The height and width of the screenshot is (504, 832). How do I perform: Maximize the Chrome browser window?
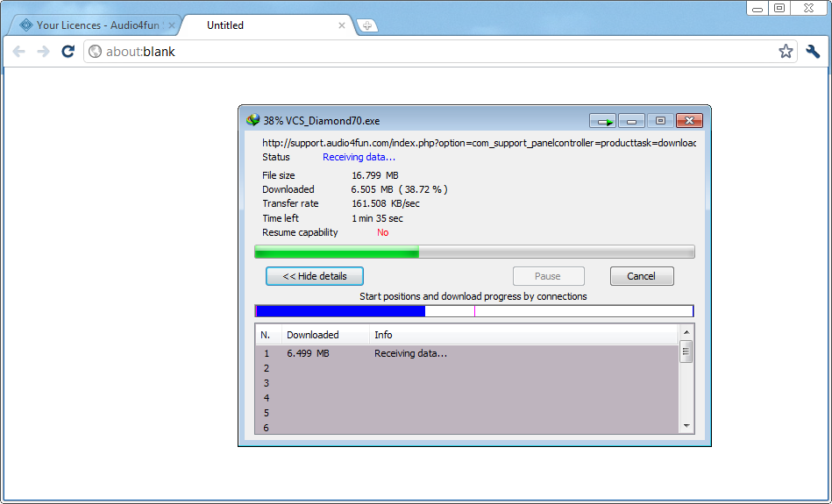pos(779,8)
